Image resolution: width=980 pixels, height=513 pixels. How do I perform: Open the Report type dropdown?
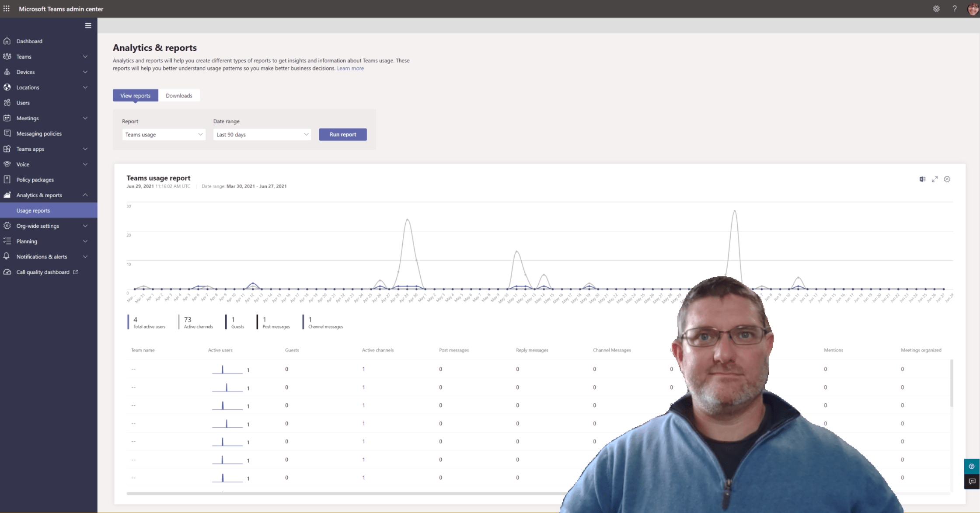click(164, 135)
